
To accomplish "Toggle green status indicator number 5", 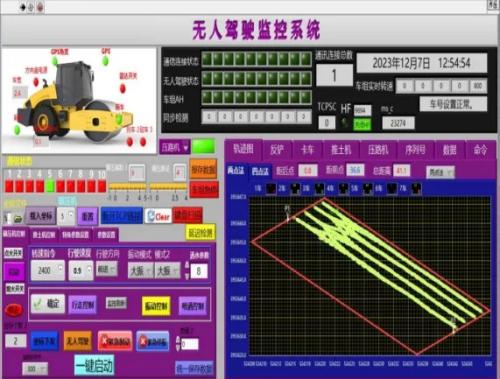I will click(50, 186).
